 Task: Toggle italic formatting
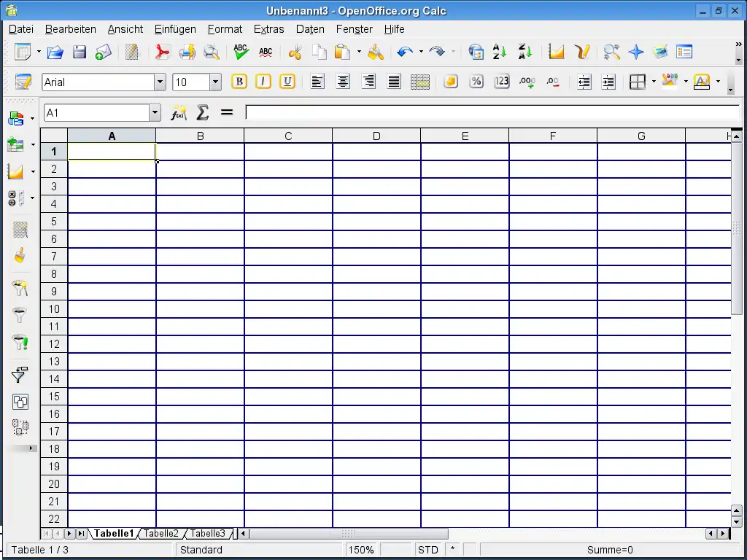263,82
